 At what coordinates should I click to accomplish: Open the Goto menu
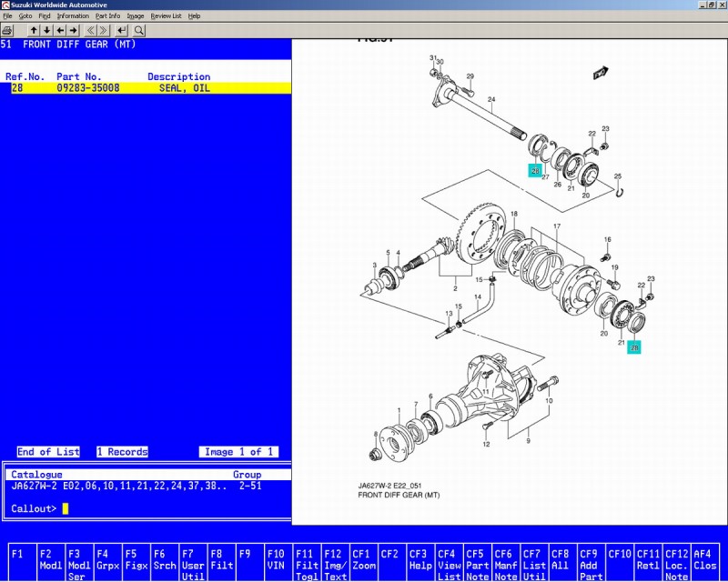[25, 15]
